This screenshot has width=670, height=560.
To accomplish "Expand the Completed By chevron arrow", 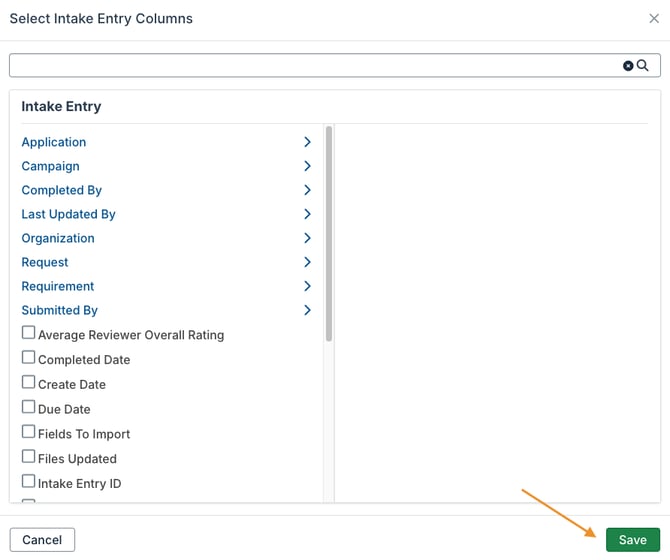I will [x=307, y=190].
